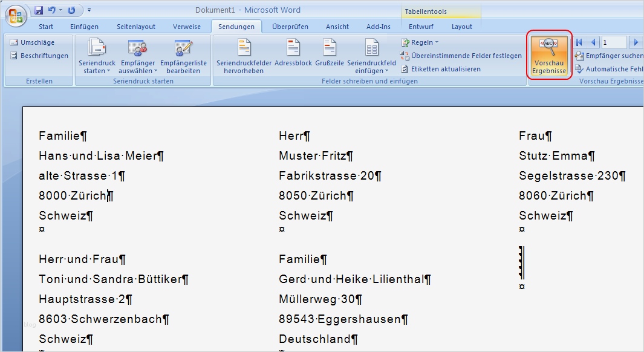Create Umschläge (envelopes)

(x=33, y=42)
